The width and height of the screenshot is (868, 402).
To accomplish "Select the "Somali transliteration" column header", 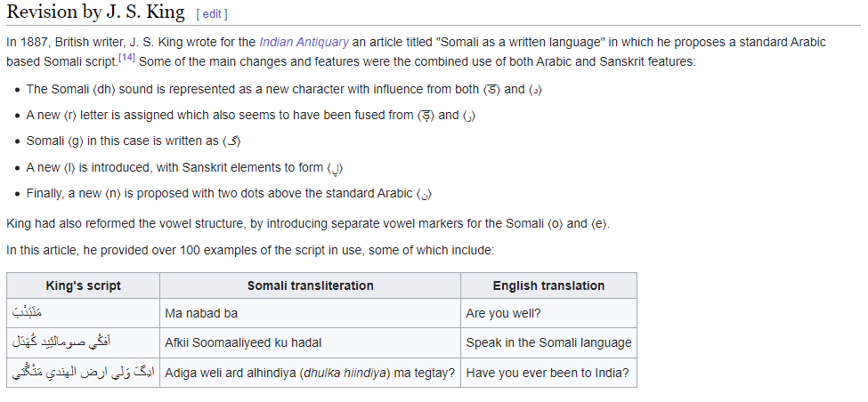I will tap(310, 285).
